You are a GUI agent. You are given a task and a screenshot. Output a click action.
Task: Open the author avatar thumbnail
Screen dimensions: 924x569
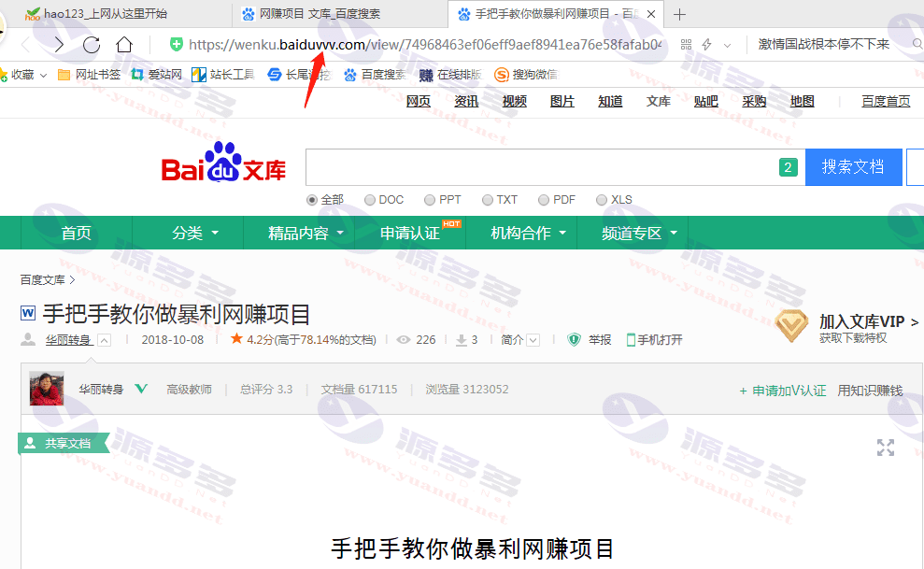[x=47, y=389]
